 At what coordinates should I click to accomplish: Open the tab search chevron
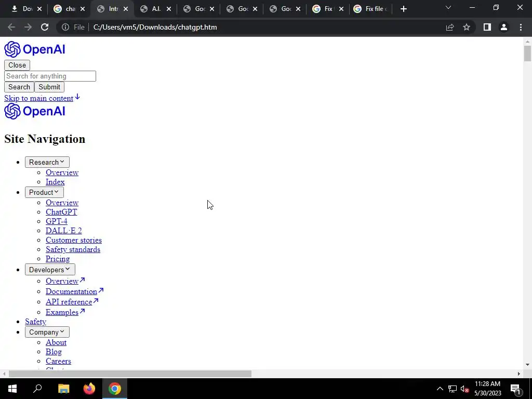coord(448,7)
